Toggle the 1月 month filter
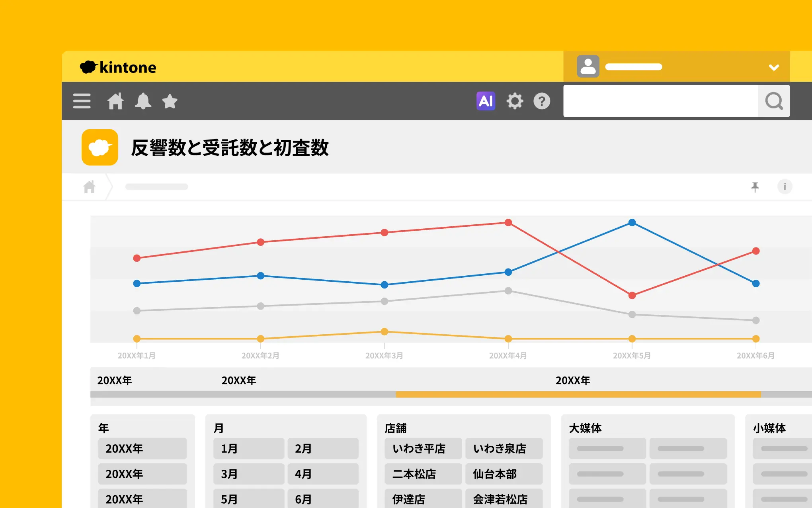 pyautogui.click(x=249, y=449)
